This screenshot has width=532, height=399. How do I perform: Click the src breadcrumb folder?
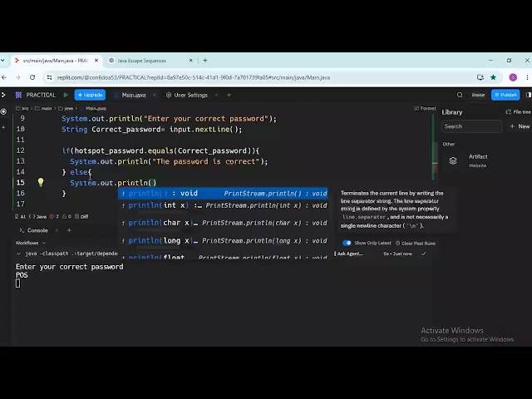[22, 108]
